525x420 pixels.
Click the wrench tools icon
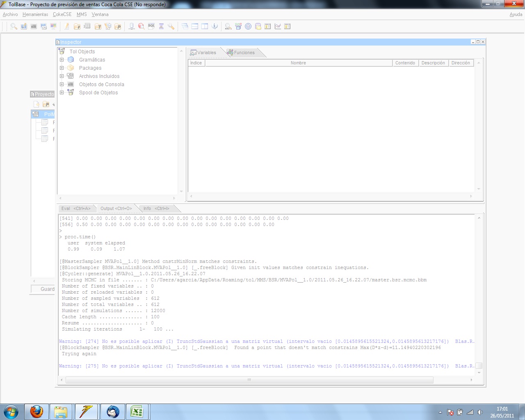pos(171,26)
